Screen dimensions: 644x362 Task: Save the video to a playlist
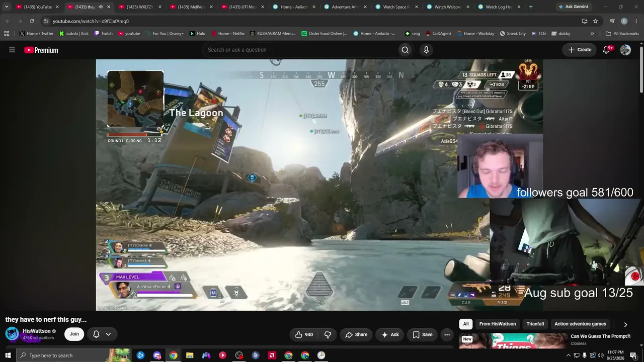coord(422,334)
